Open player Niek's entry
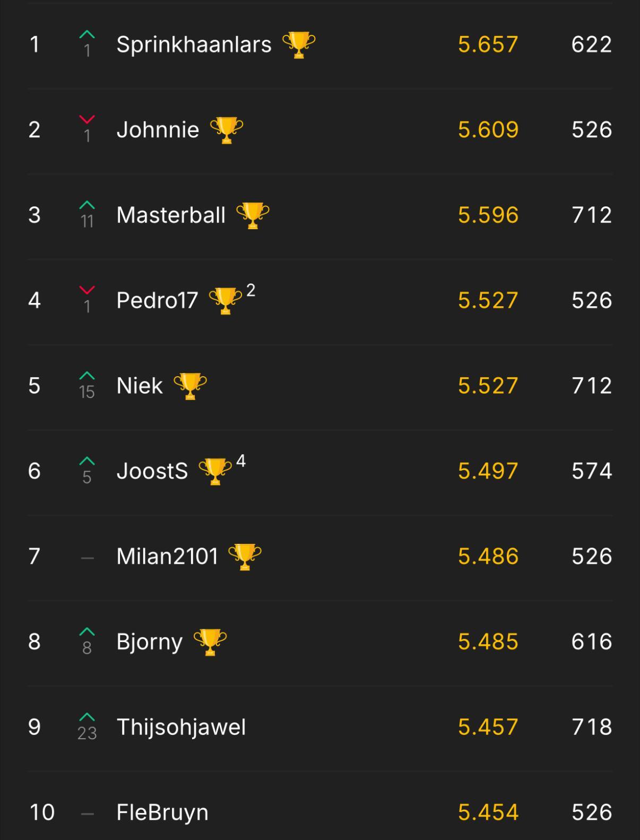This screenshot has width=640, height=840. (140, 386)
